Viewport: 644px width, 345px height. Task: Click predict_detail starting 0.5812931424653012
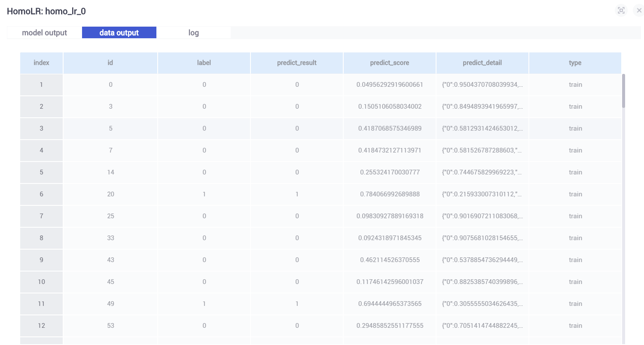point(482,128)
